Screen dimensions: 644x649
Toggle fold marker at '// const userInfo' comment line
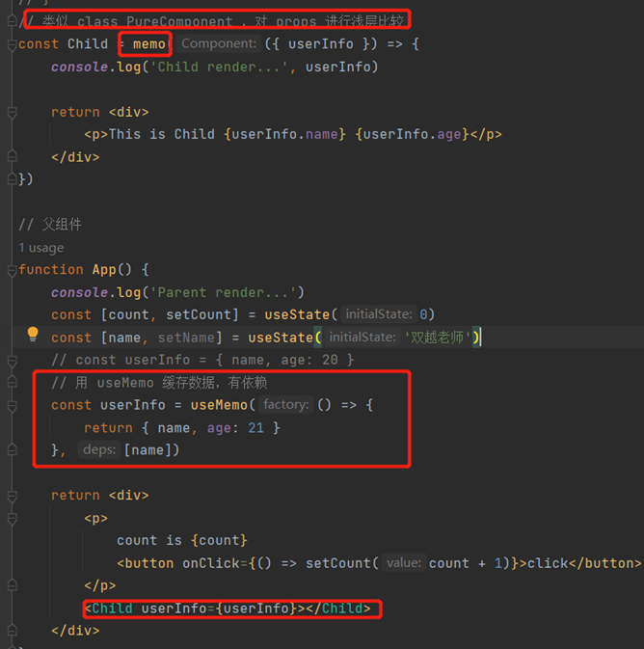(x=12, y=361)
